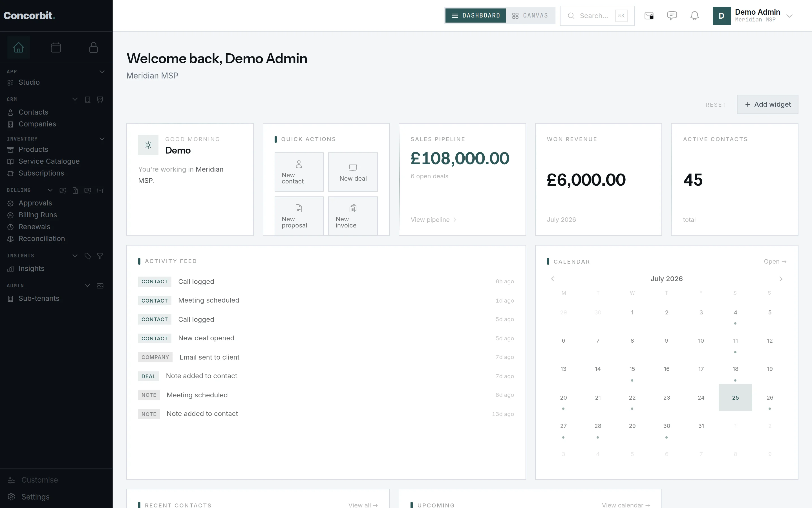Click RESET dashboard layout
The width and height of the screenshot is (812, 508).
(x=715, y=105)
